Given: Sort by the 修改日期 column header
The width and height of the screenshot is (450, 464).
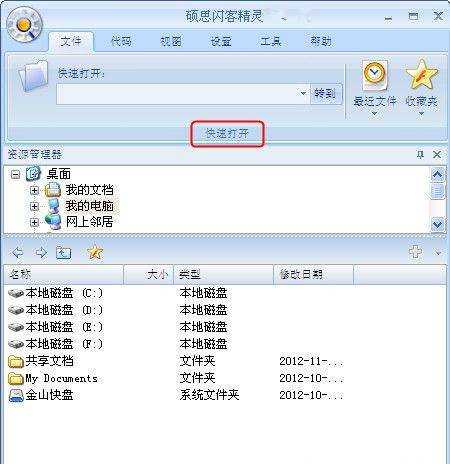Looking at the screenshot, I should coord(313,274).
